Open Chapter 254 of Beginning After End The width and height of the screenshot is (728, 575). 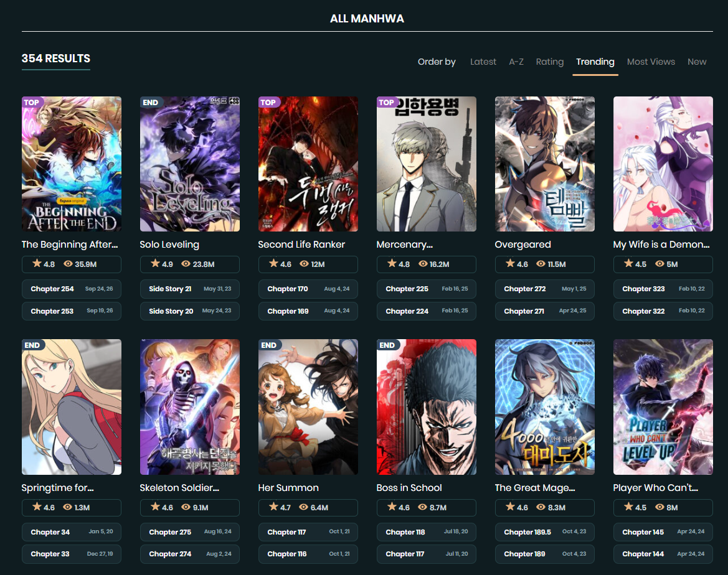coord(72,289)
